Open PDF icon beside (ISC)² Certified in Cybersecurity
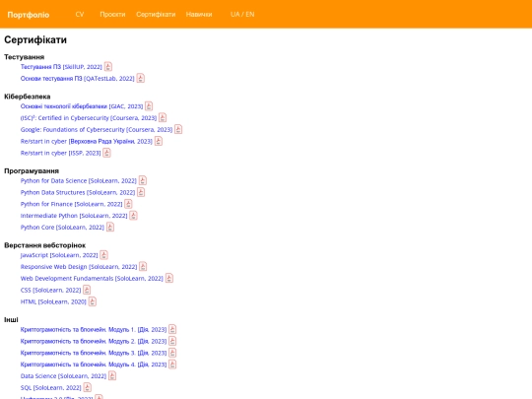This screenshot has height=399, width=532. click(163, 118)
